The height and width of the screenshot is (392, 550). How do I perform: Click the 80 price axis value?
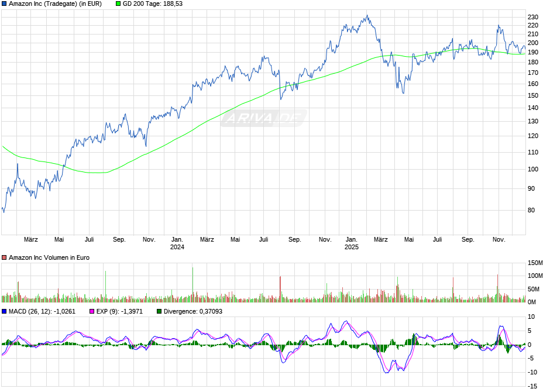click(531, 211)
